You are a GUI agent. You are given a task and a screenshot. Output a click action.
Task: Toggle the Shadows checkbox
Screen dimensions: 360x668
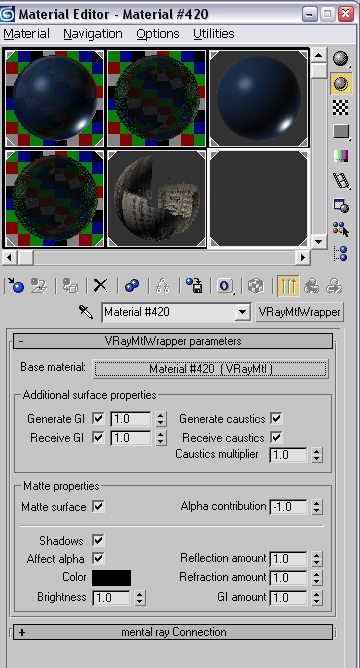click(98, 540)
